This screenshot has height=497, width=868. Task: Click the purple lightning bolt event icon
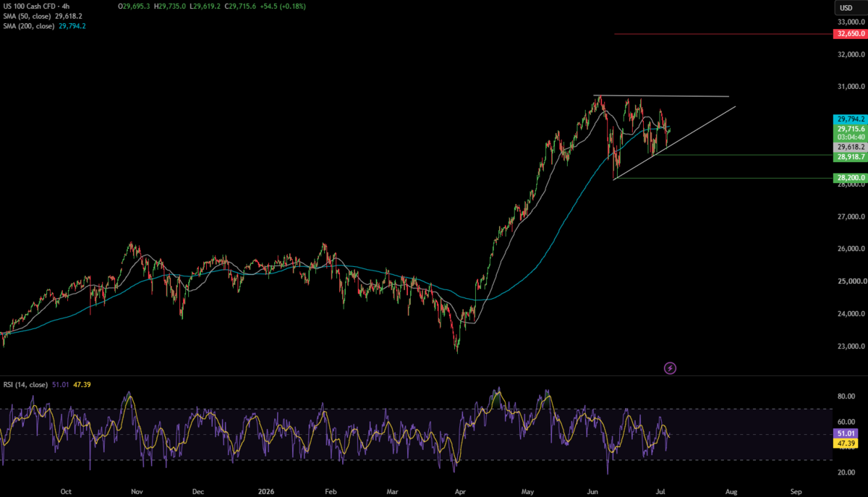[670, 368]
